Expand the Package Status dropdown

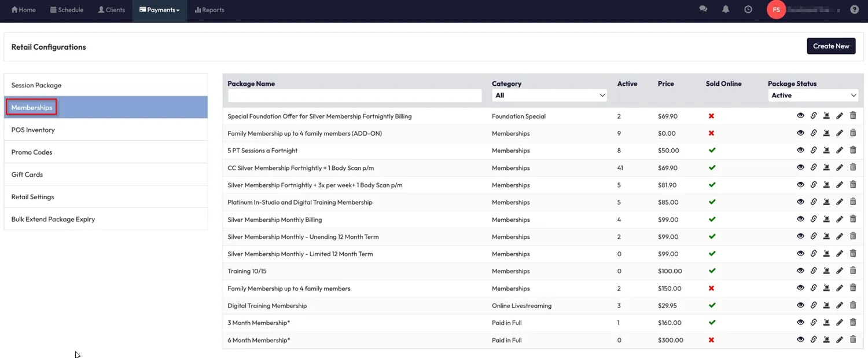pos(813,96)
